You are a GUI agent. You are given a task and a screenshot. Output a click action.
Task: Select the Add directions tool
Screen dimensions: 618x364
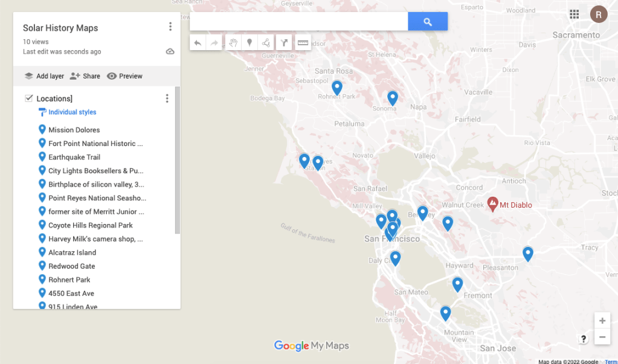(x=285, y=43)
